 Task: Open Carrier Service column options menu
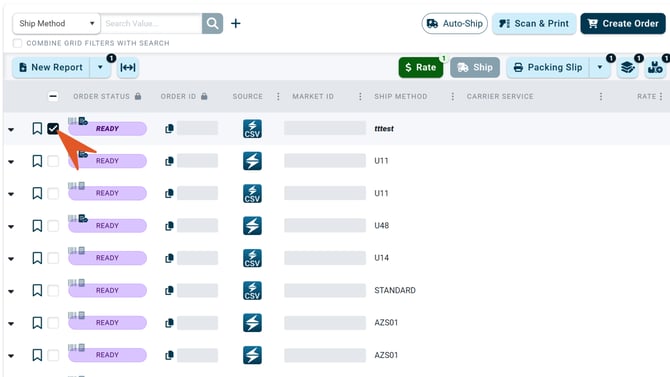point(601,96)
